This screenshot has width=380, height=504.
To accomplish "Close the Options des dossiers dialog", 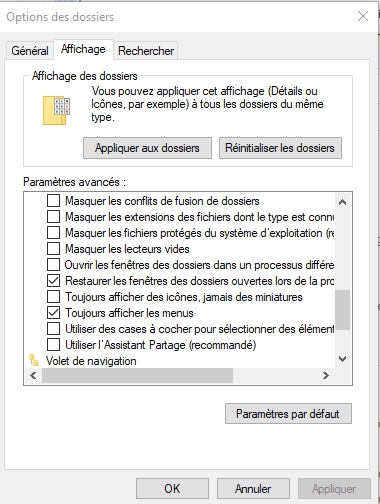I will click(363, 16).
